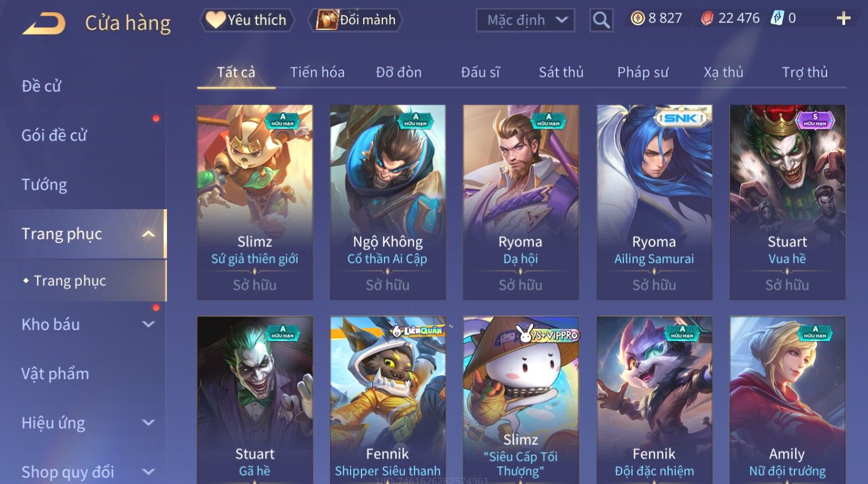Select Fennik Shipper Siêu thanh card

click(x=387, y=400)
